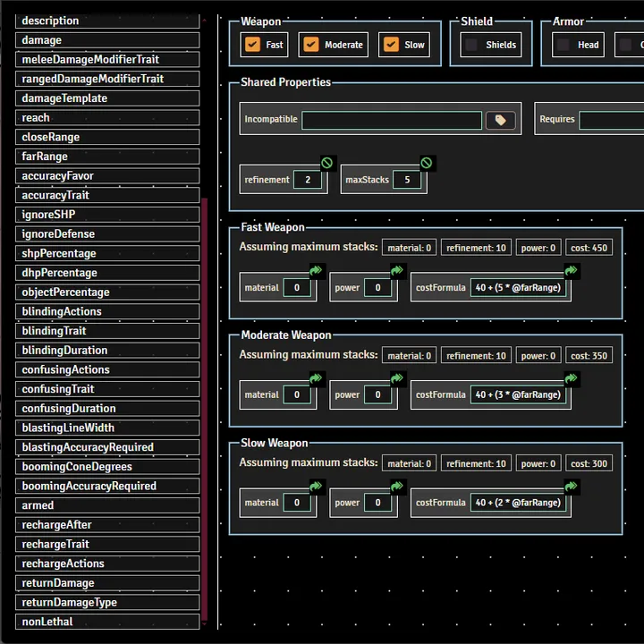
Task: Choose the blindingDuration property entry
Action: pyautogui.click(x=107, y=351)
